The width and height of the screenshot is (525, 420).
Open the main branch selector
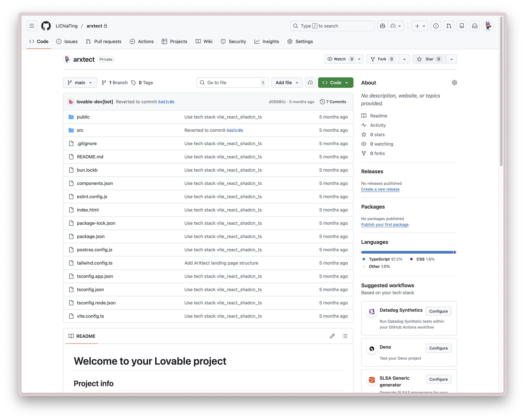pyautogui.click(x=80, y=82)
